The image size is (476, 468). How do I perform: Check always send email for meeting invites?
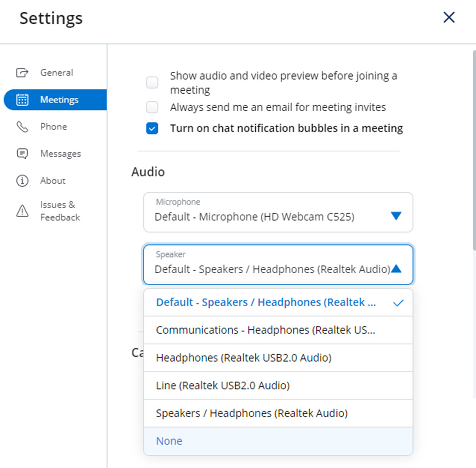tap(152, 107)
